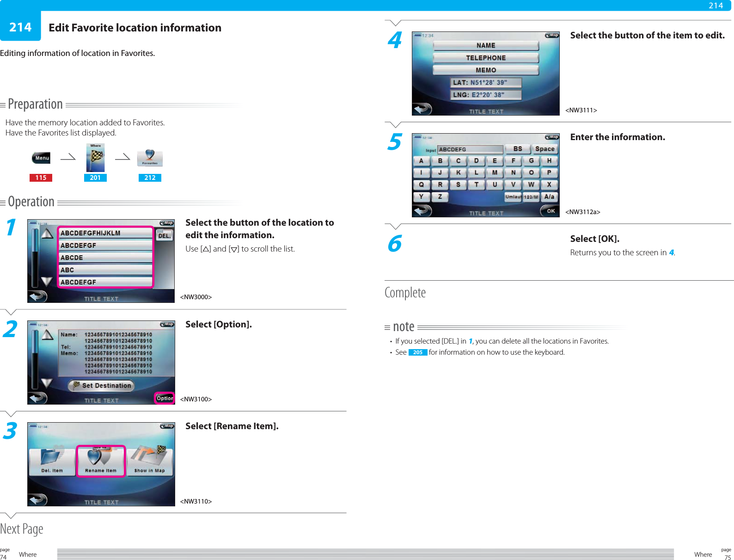Click scroll slider bar in step 2 screen
Image resolution: width=734 pixels, height=560 pixels.
click(34, 358)
